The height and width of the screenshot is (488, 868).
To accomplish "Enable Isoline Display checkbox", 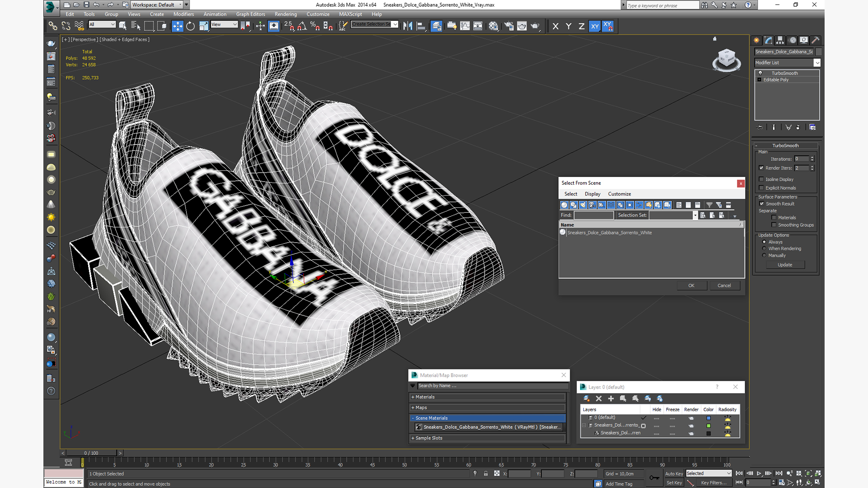I will 761,179.
